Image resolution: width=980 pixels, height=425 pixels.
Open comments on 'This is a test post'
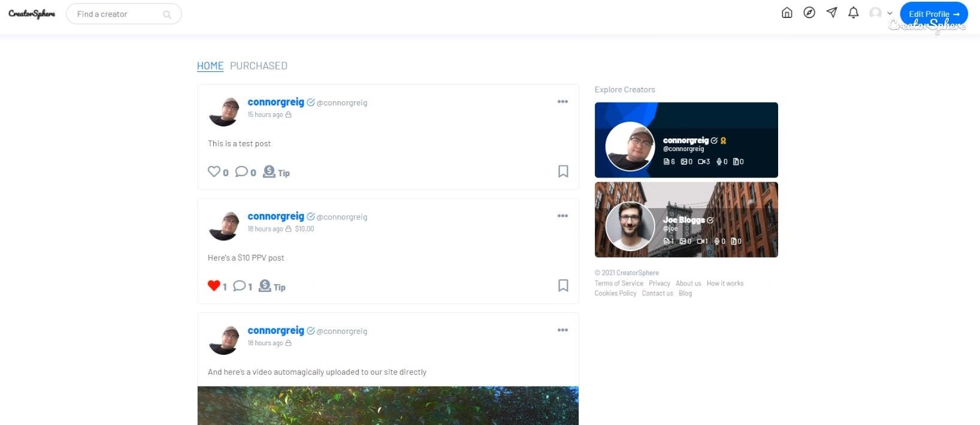click(241, 172)
